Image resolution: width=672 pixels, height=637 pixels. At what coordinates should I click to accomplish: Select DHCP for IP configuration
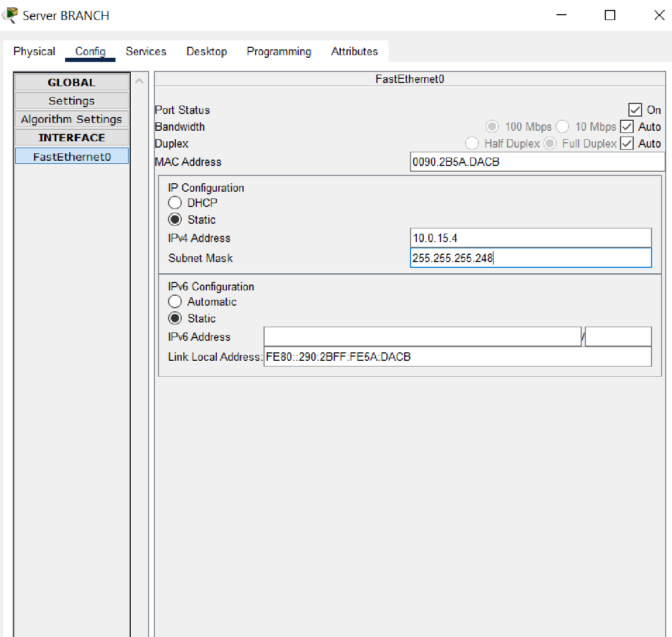175,202
